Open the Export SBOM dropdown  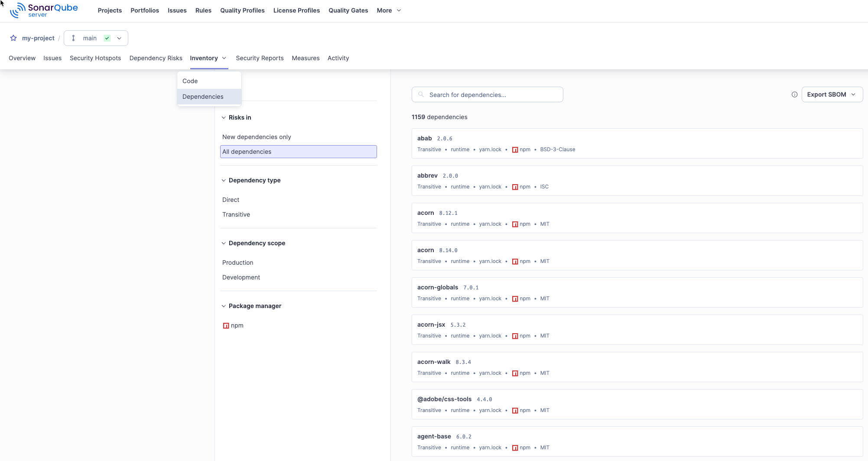(x=832, y=94)
